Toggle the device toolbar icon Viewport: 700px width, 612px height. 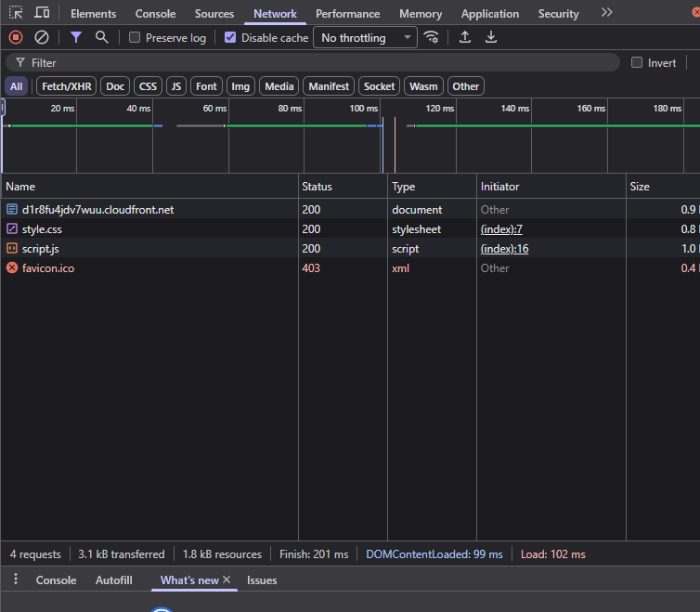click(42, 13)
